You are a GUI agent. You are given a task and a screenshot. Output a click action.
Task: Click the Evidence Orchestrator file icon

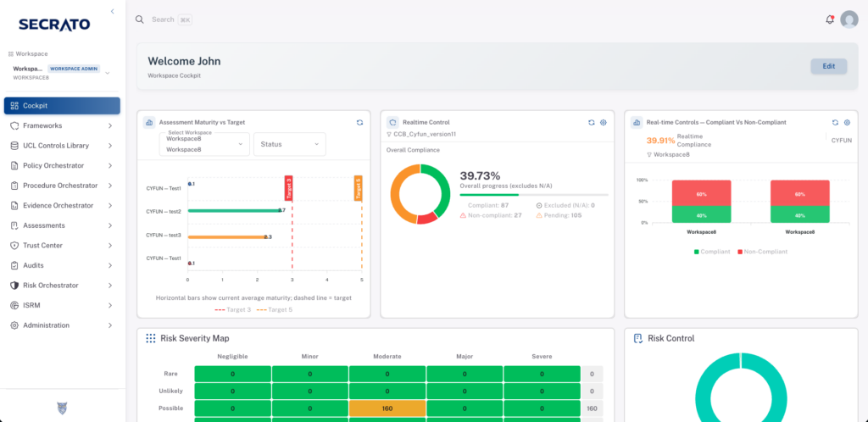tap(14, 205)
